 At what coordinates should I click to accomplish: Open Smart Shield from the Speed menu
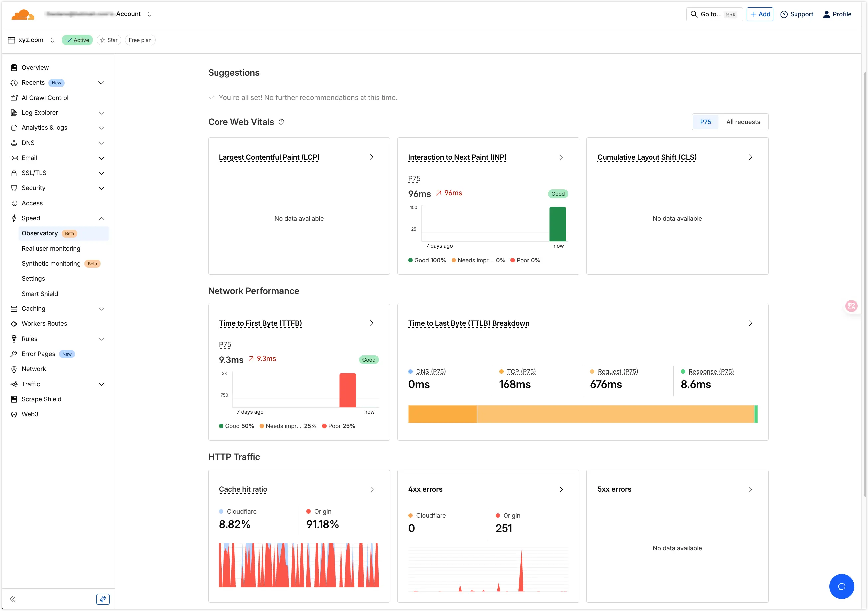click(40, 293)
